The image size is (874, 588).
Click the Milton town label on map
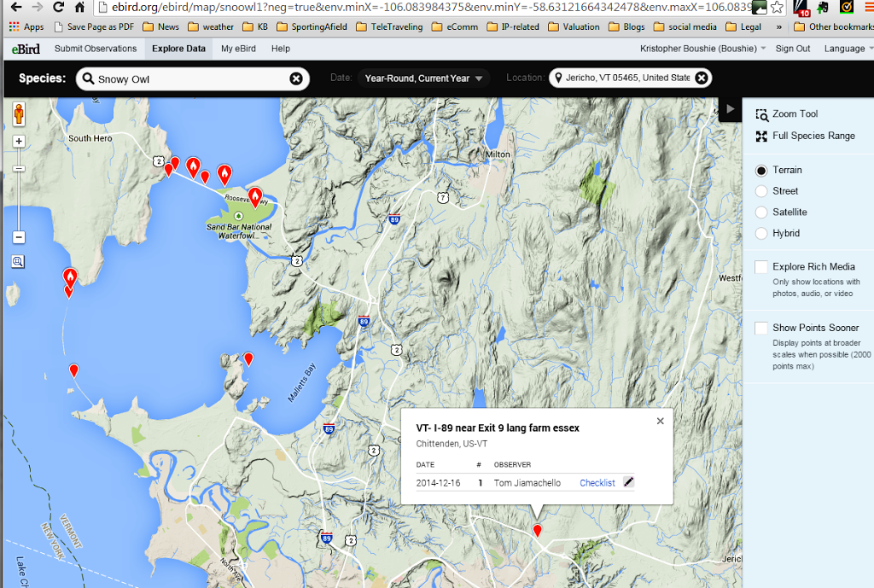click(x=498, y=154)
